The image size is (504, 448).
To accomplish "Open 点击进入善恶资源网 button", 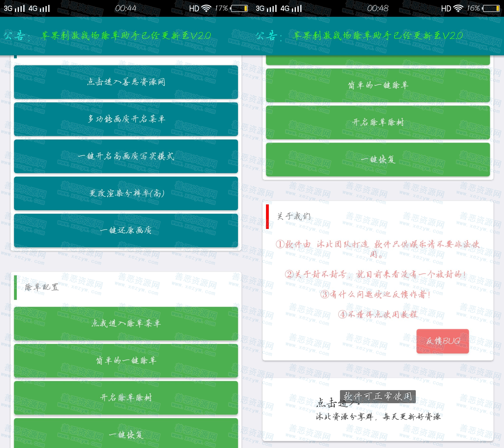I will [126, 82].
